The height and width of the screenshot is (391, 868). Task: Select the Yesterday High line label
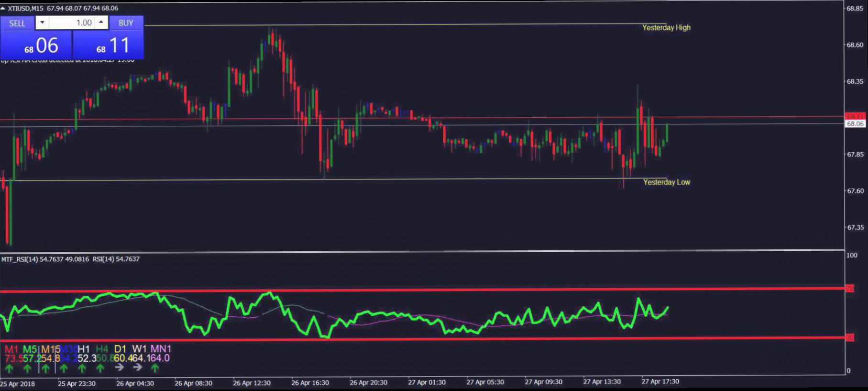click(x=666, y=28)
